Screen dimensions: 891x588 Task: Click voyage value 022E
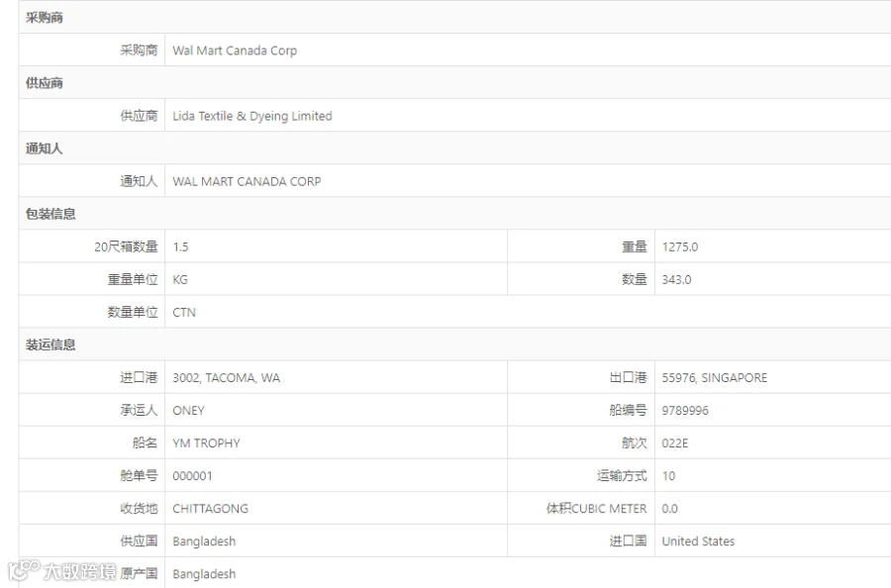click(x=674, y=443)
